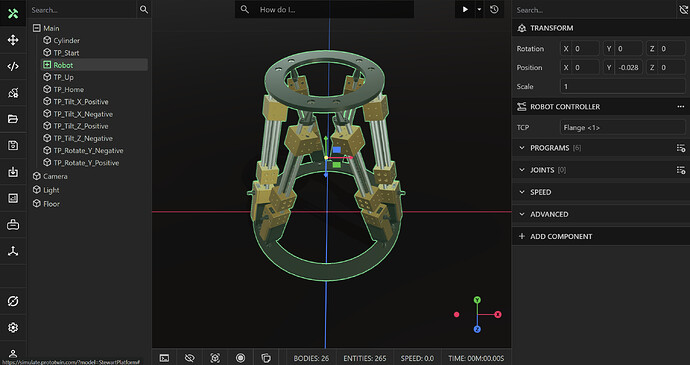
Task: Click the record circle icon in status bar
Action: click(x=240, y=358)
